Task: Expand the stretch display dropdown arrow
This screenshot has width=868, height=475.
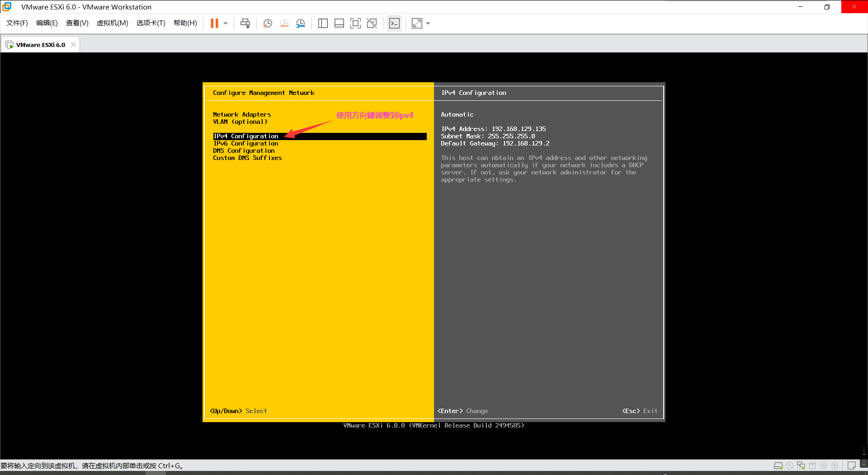Action: click(428, 24)
